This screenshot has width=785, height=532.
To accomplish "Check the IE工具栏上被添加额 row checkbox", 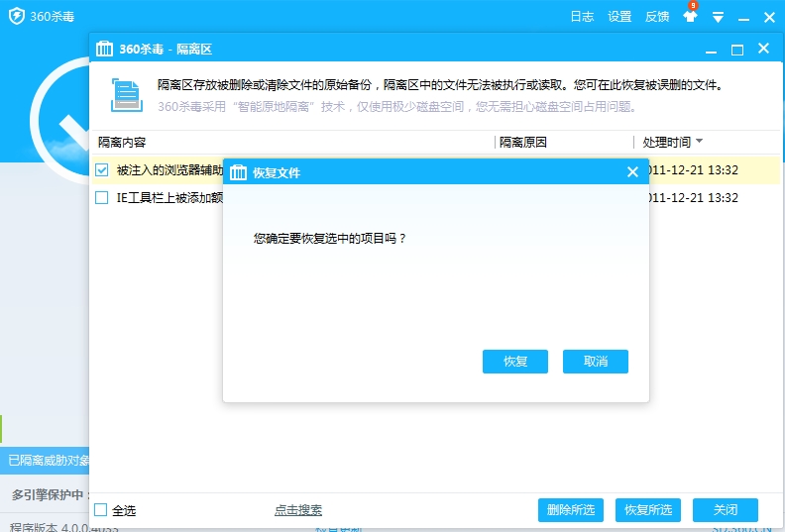I will (x=102, y=198).
